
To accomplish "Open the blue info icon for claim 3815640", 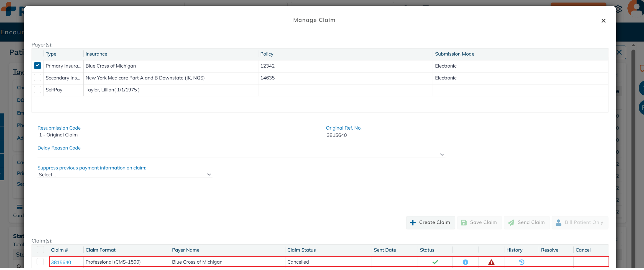I will coord(465,262).
